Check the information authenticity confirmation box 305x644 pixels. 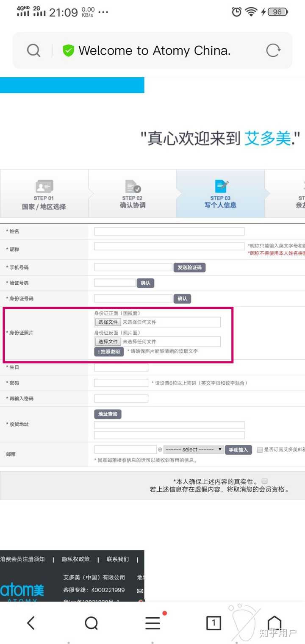point(265,481)
